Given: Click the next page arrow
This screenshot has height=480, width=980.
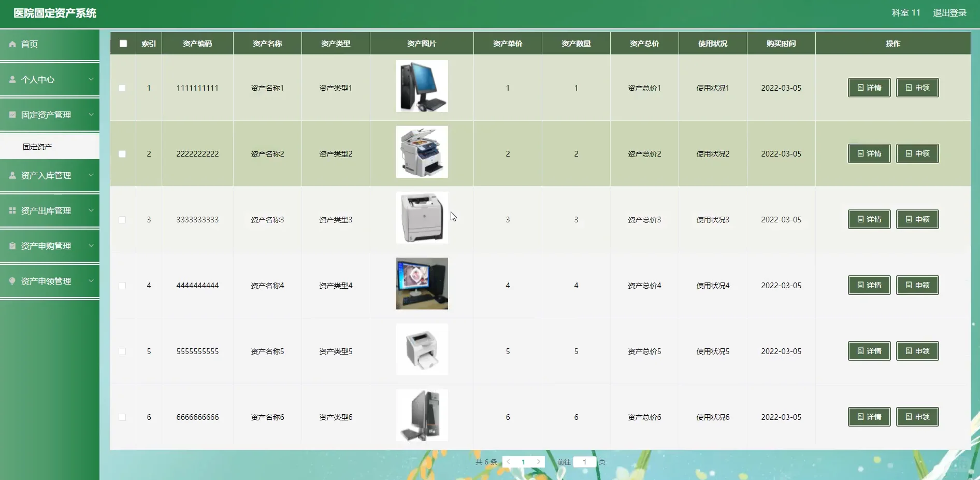Looking at the screenshot, I should 539,462.
